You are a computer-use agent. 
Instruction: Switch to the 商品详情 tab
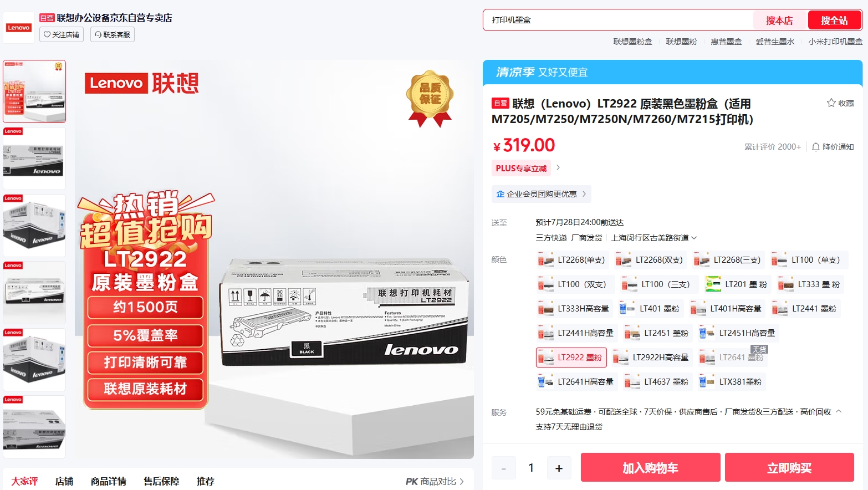point(109,481)
